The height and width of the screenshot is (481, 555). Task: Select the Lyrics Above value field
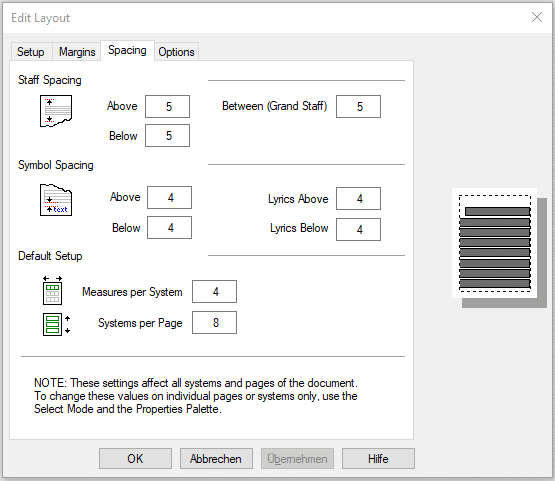pyautogui.click(x=358, y=199)
